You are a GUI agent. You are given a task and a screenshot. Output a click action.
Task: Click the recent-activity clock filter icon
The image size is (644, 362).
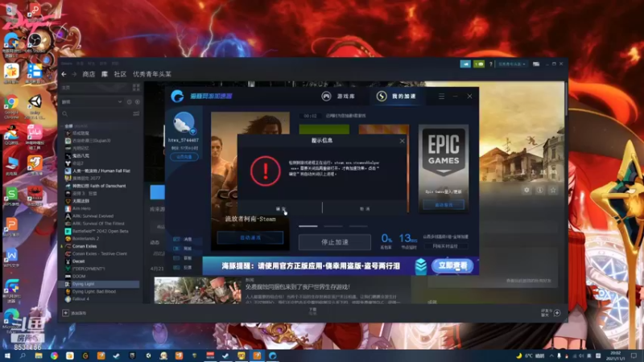(x=130, y=102)
